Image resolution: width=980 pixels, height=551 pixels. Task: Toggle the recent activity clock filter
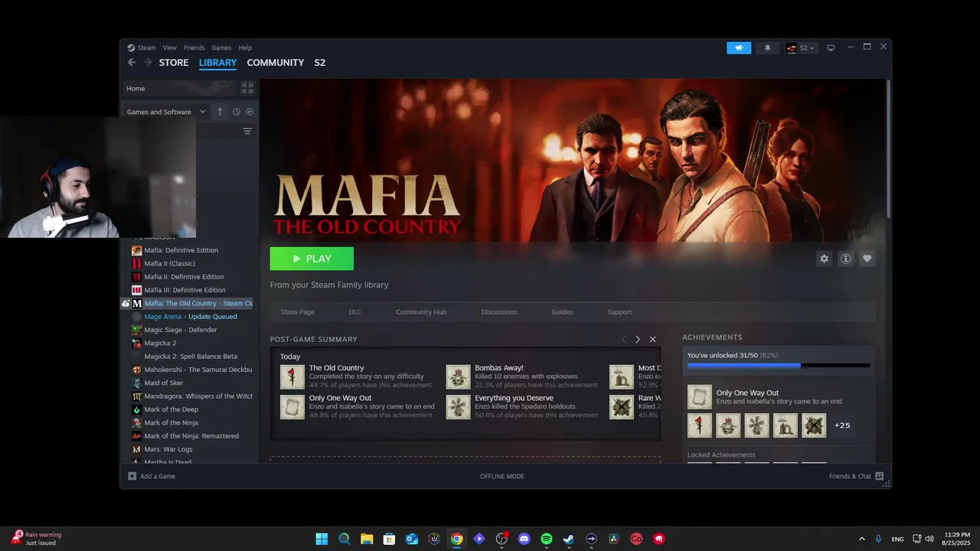[x=237, y=112]
